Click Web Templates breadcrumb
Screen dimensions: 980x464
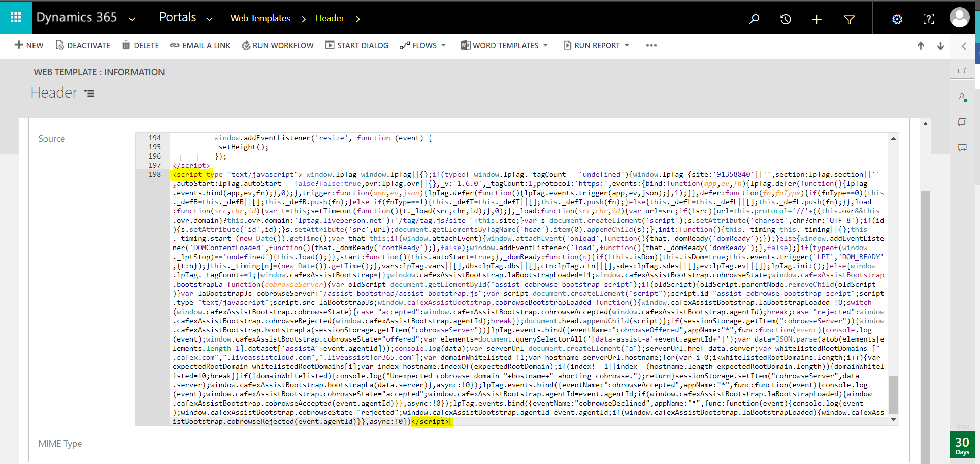pyautogui.click(x=260, y=18)
